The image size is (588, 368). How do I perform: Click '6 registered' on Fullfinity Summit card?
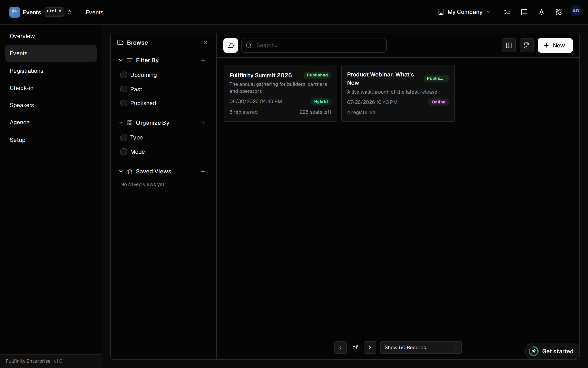[x=243, y=112]
